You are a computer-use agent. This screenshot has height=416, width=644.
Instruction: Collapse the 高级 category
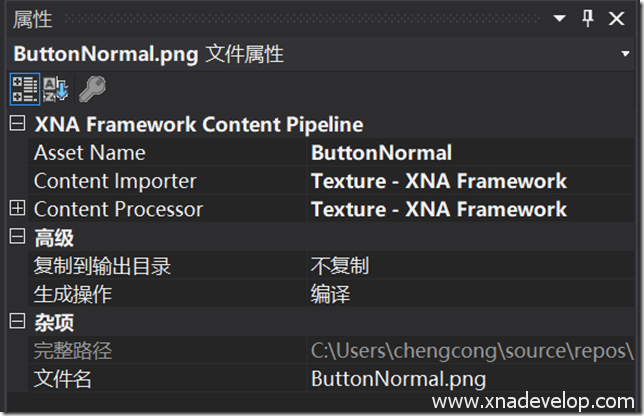[16, 237]
